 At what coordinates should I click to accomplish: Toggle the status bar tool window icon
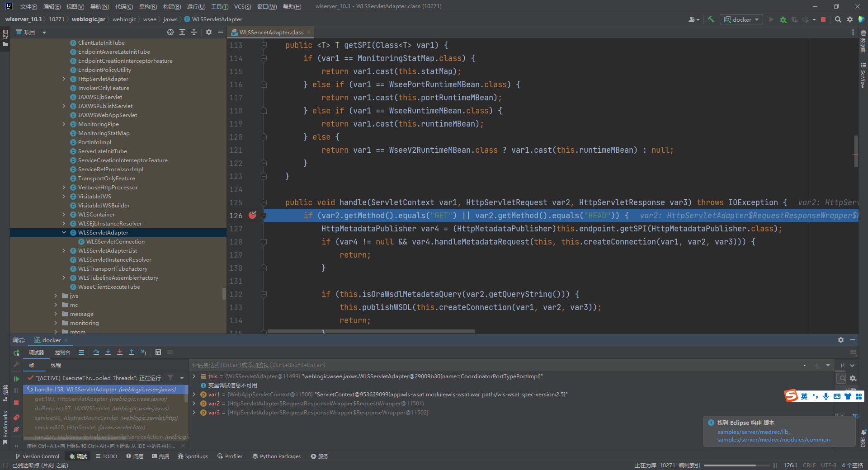click(5, 465)
